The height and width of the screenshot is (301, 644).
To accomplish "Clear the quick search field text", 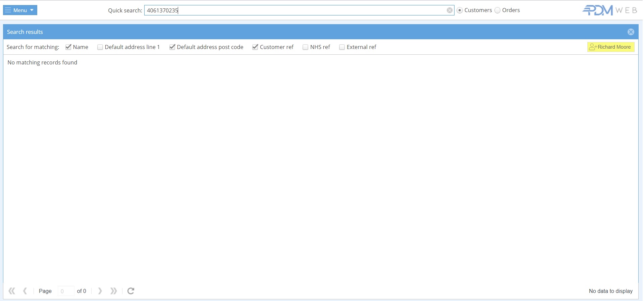I will tap(449, 10).
